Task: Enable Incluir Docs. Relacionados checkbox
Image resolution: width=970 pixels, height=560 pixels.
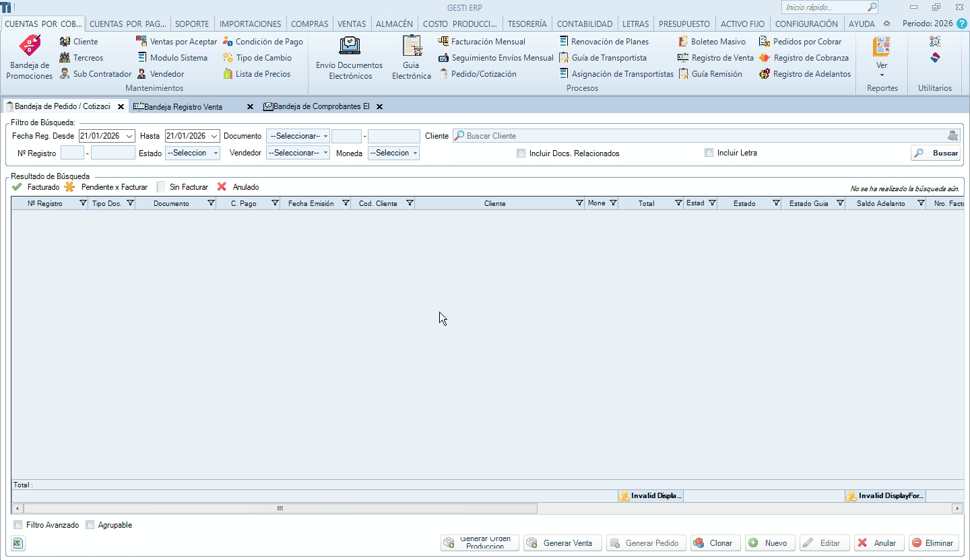Action: click(x=521, y=153)
